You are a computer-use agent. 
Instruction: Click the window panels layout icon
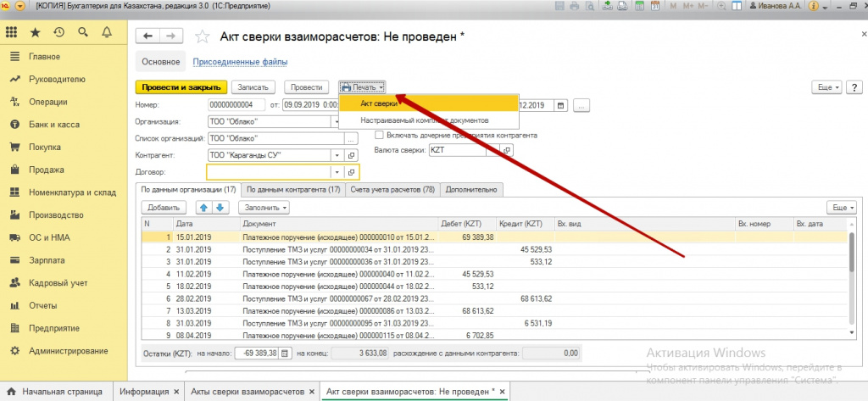737,6
